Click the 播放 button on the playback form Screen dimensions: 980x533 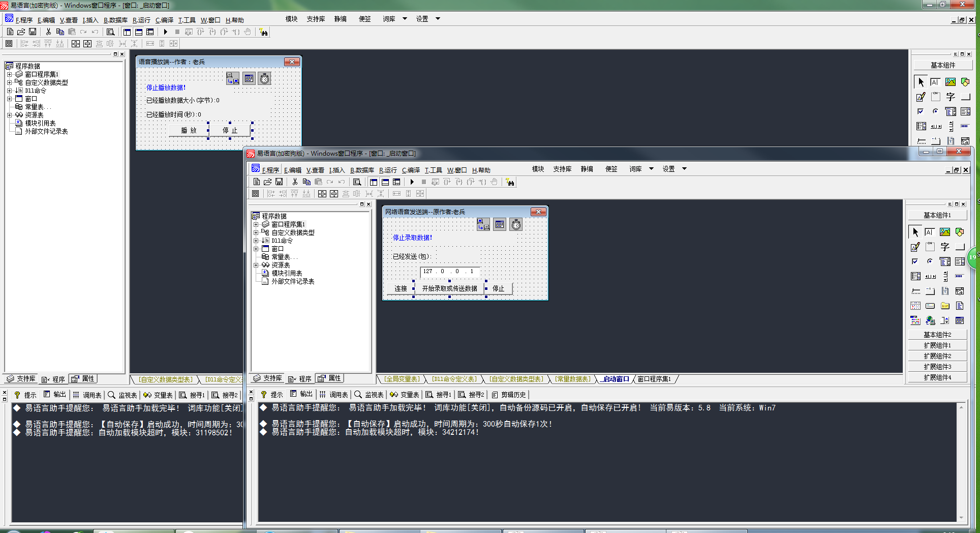tap(189, 130)
